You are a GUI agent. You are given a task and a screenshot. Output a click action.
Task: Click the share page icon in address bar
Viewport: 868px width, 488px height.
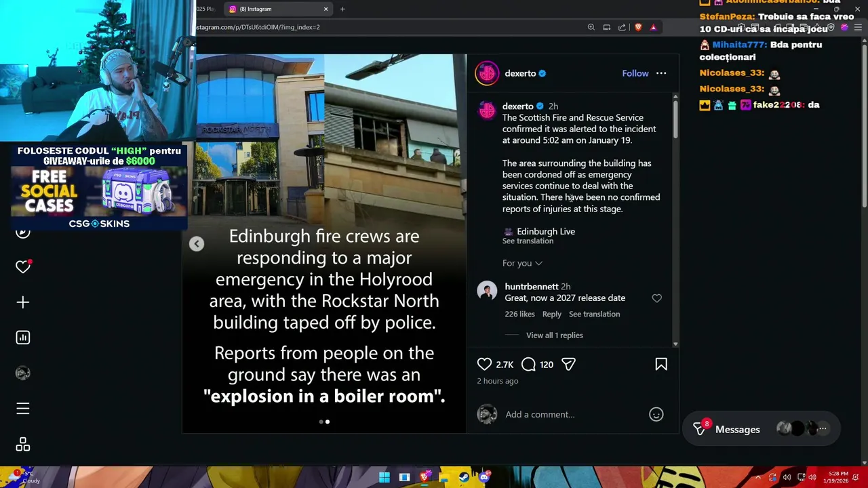622,27
